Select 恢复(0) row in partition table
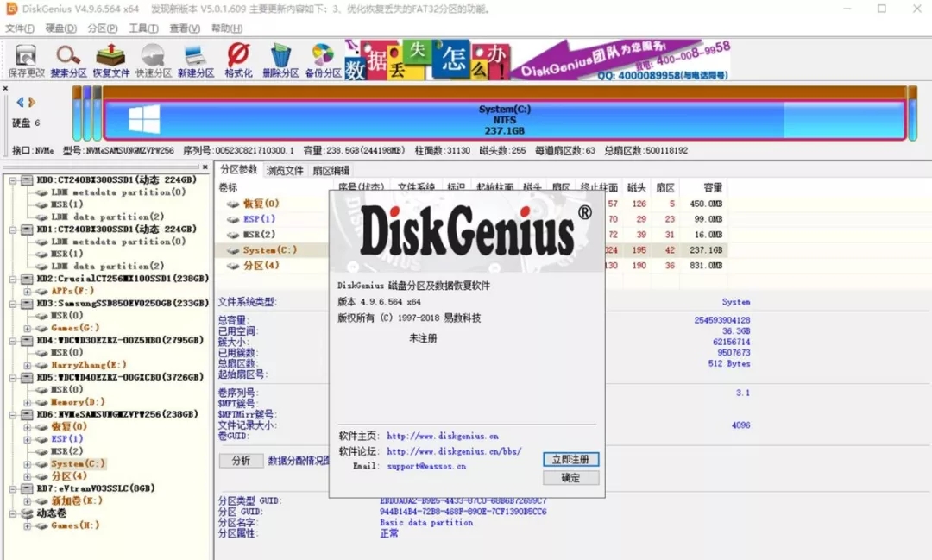 [x=471, y=204]
